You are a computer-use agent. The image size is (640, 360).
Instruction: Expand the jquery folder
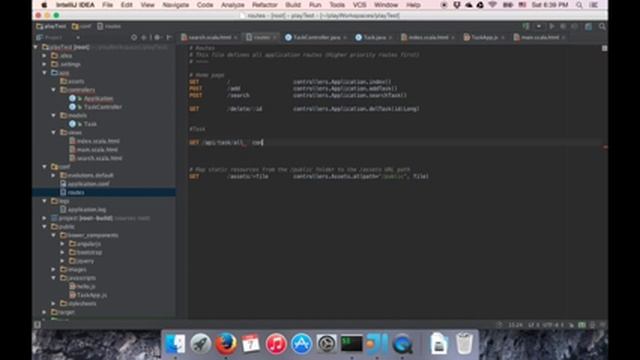[62, 261]
